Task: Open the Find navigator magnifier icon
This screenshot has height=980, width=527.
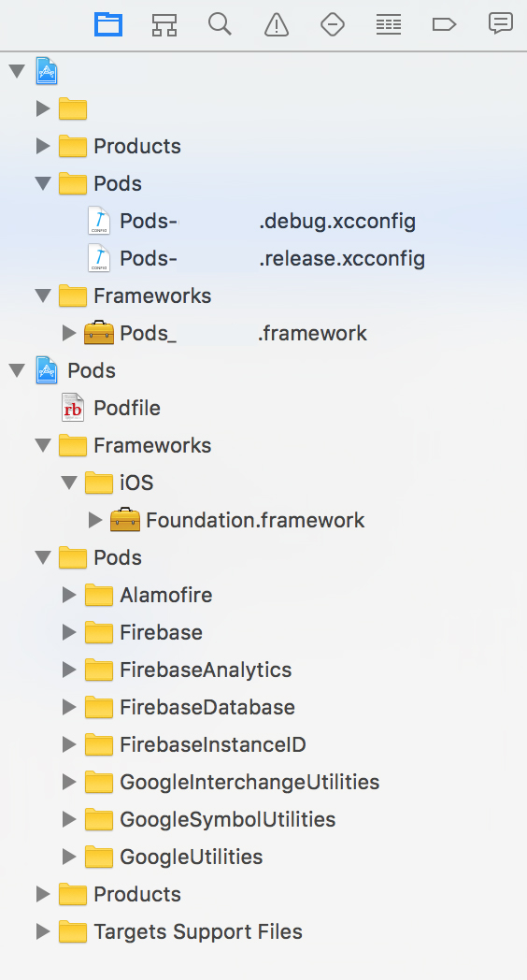Action: point(220,25)
